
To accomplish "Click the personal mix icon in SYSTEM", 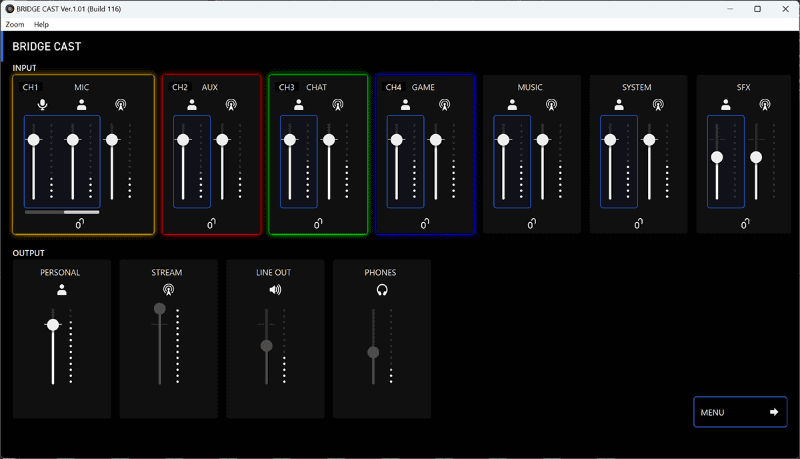I will 619,105.
